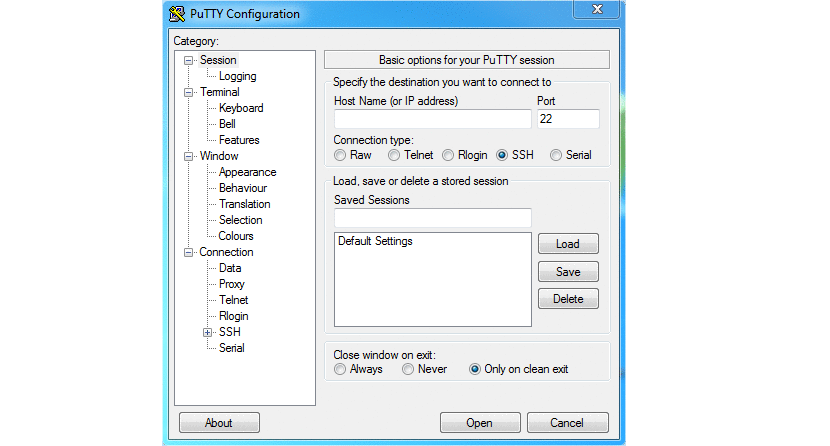Image resolution: width=830 pixels, height=446 pixels.
Task: Click the Delete session button
Action: [568, 299]
